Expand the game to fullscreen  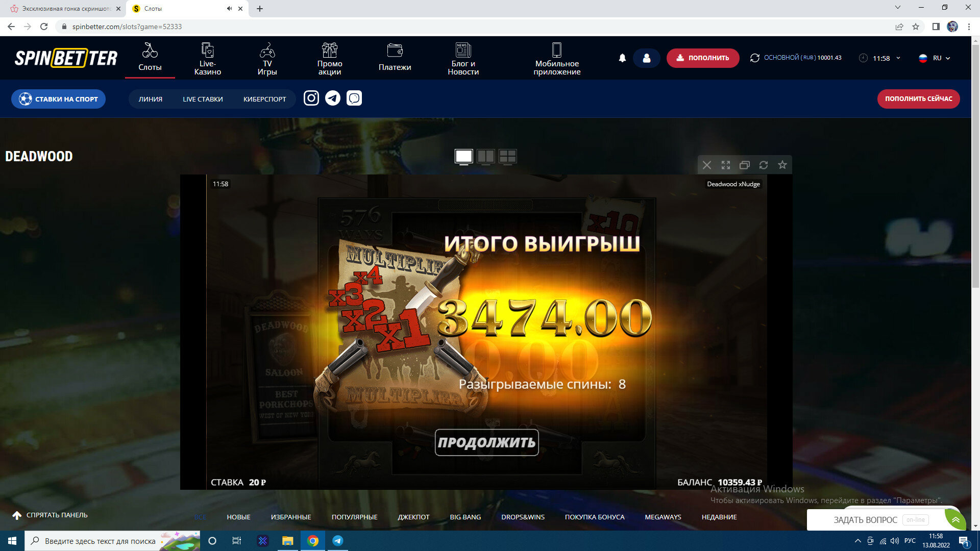tap(725, 165)
